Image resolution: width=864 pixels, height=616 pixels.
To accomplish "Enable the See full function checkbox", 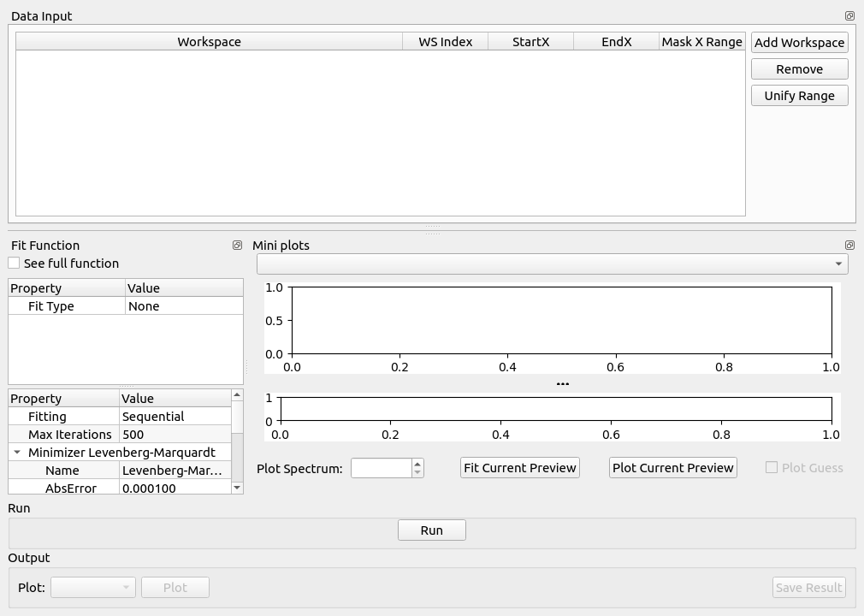I will pyautogui.click(x=14, y=264).
